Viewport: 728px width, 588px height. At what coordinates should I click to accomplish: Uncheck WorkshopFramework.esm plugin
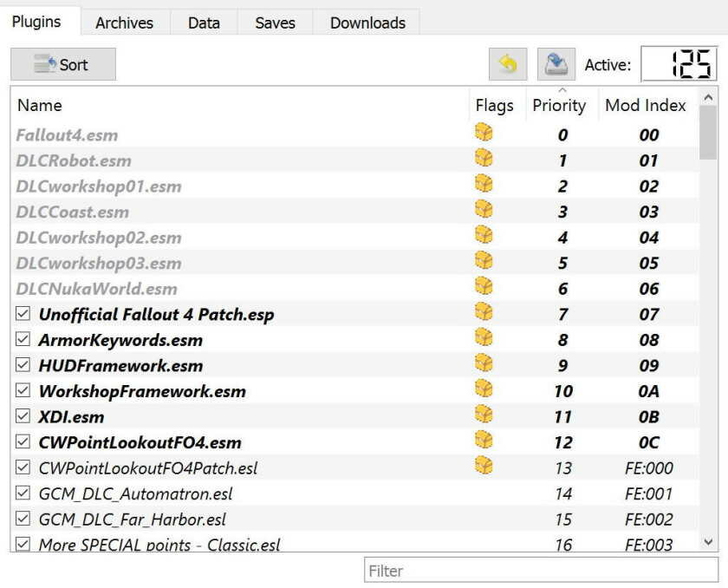click(x=23, y=390)
